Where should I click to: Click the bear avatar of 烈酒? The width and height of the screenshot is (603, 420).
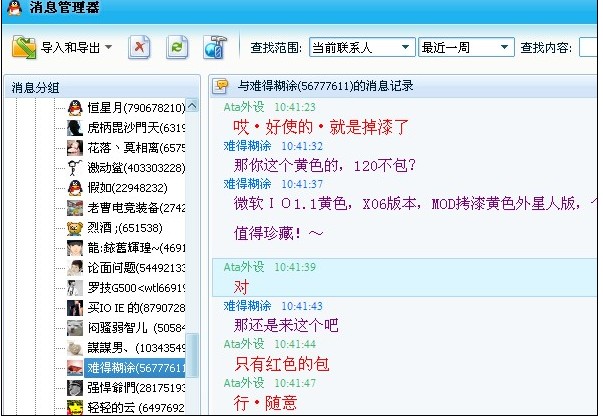74,227
